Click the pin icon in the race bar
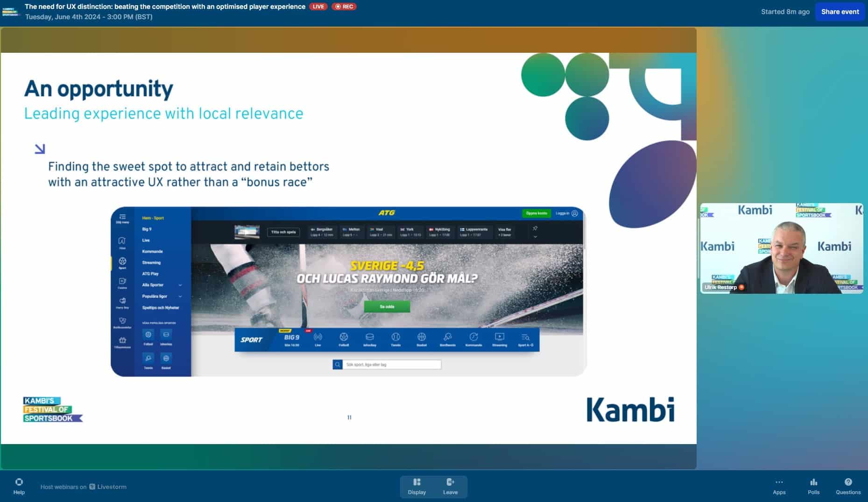 coord(535,228)
